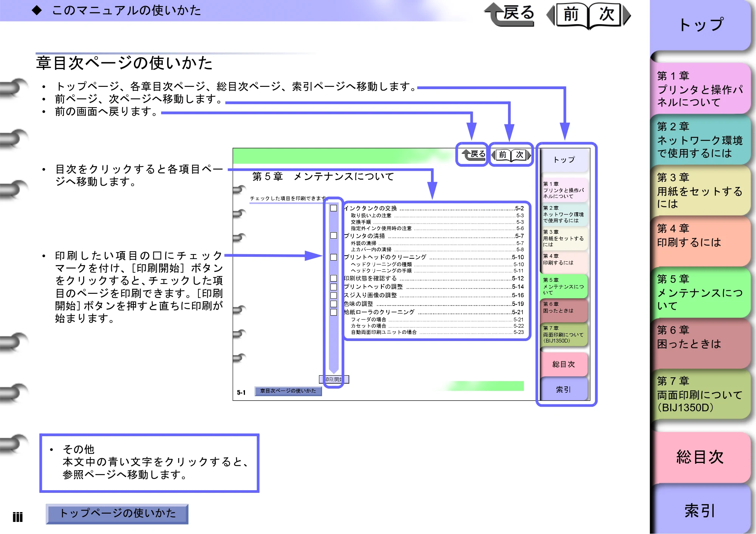
Task: Check the box beside インクタンクの交換
Action: [333, 208]
